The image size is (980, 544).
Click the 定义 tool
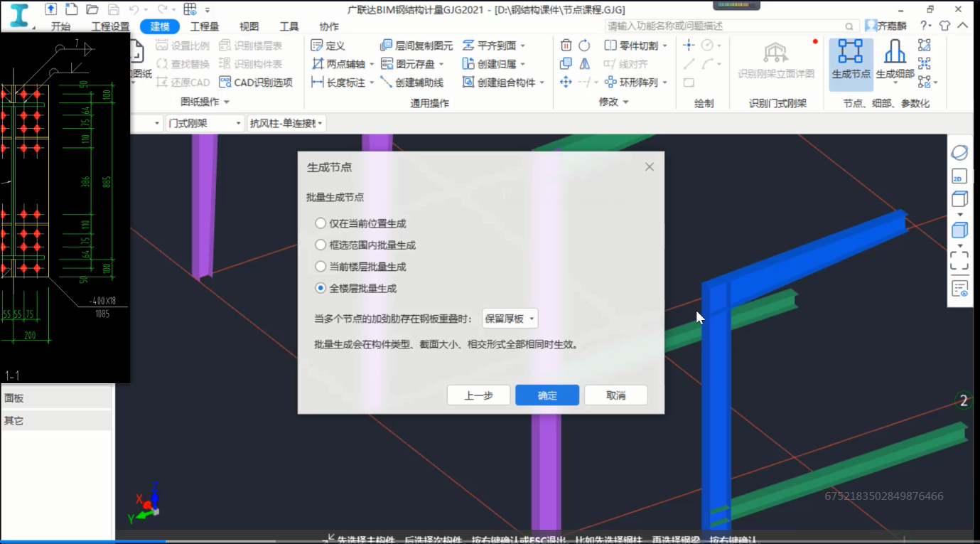pos(328,46)
